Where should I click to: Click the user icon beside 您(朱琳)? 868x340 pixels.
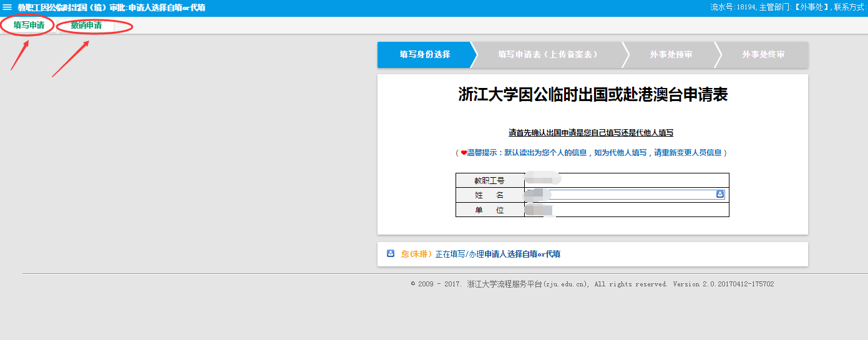pos(391,253)
